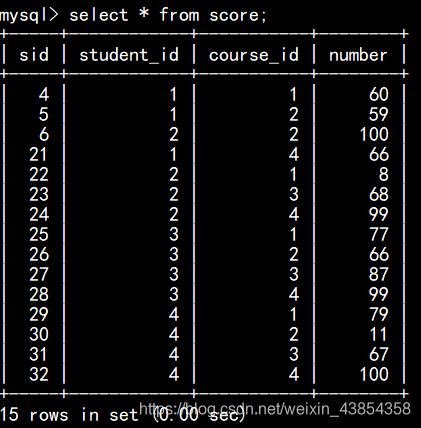Click sid value 26
This screenshot has width=421, height=428.
coord(39,254)
